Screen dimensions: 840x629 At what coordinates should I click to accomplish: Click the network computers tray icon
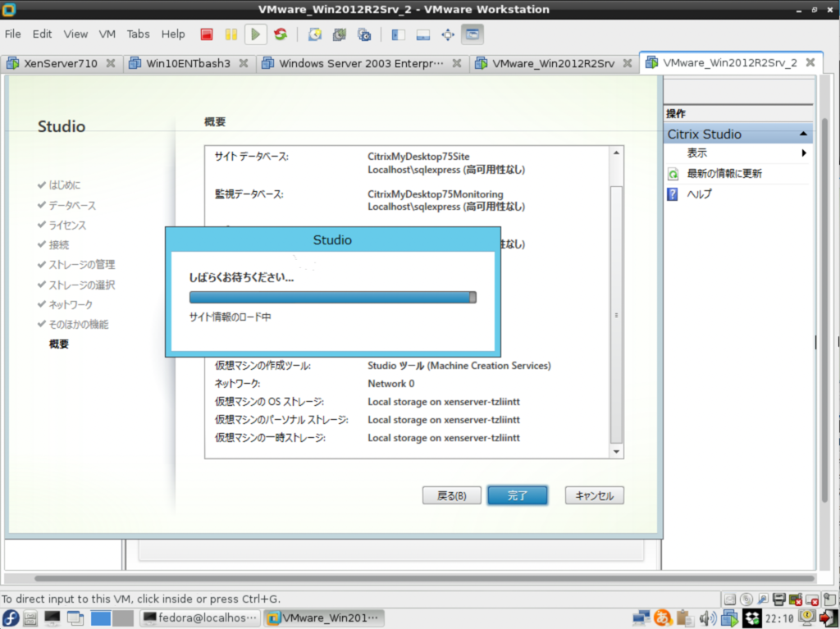(641, 618)
